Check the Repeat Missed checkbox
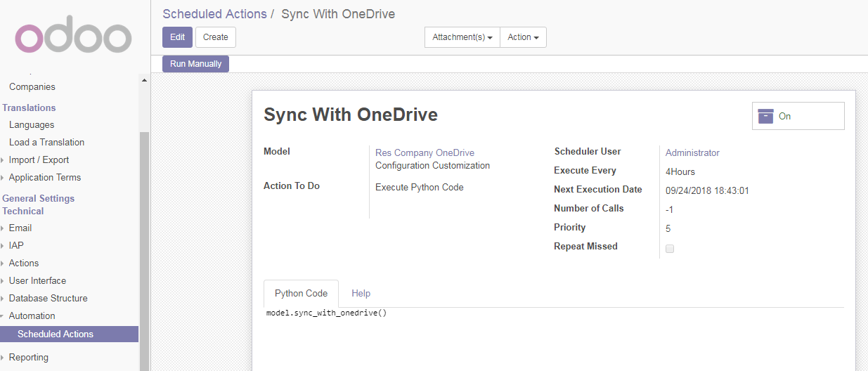 (670, 249)
